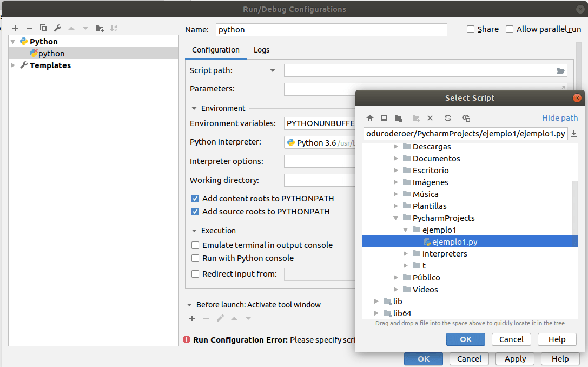Sort configurations alphabetically icon
This screenshot has height=367, width=588.
point(114,28)
